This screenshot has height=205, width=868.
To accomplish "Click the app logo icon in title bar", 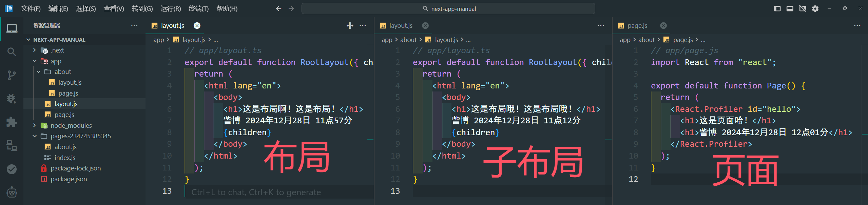I will coord(8,8).
